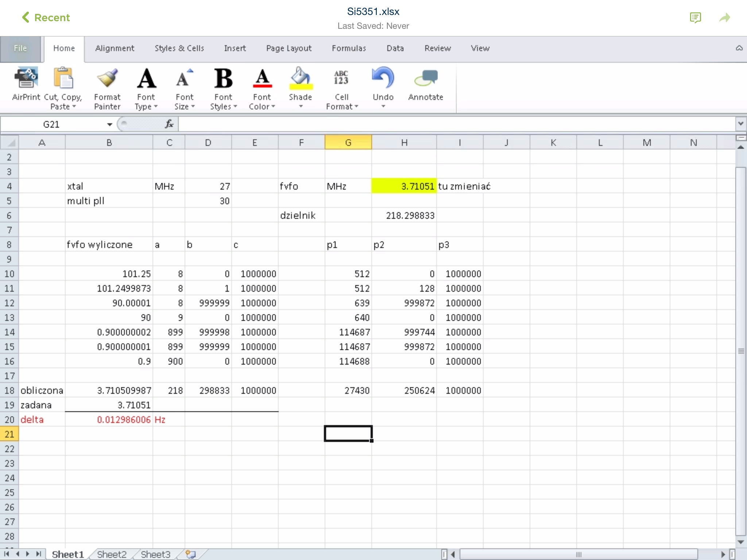Open the G21 name box dropdown arrow
747x560 pixels.
[109, 124]
